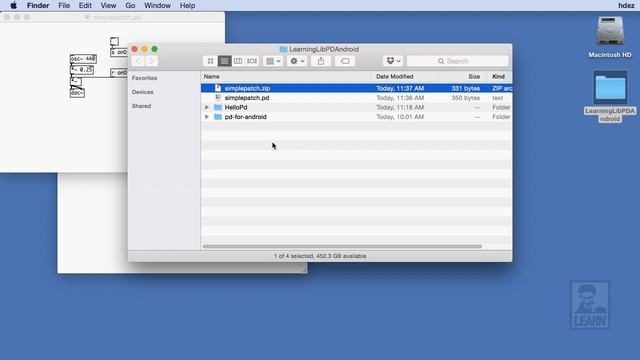Click the Today, 11:36 AM date cell
640x360 pixels.
pos(400,98)
